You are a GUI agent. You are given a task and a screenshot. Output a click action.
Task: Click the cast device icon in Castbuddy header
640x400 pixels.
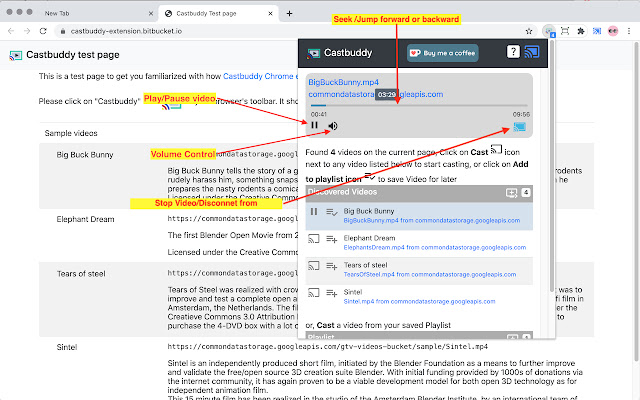click(532, 52)
